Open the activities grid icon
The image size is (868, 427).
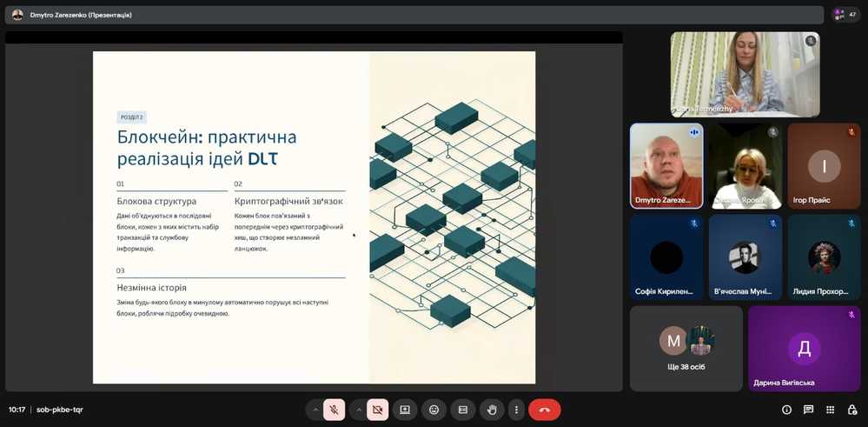pyautogui.click(x=830, y=410)
